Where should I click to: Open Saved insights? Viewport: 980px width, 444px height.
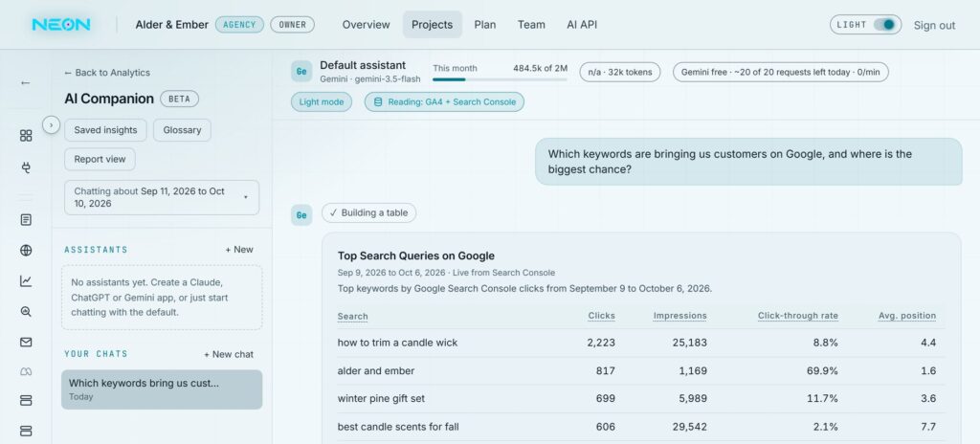click(x=105, y=130)
